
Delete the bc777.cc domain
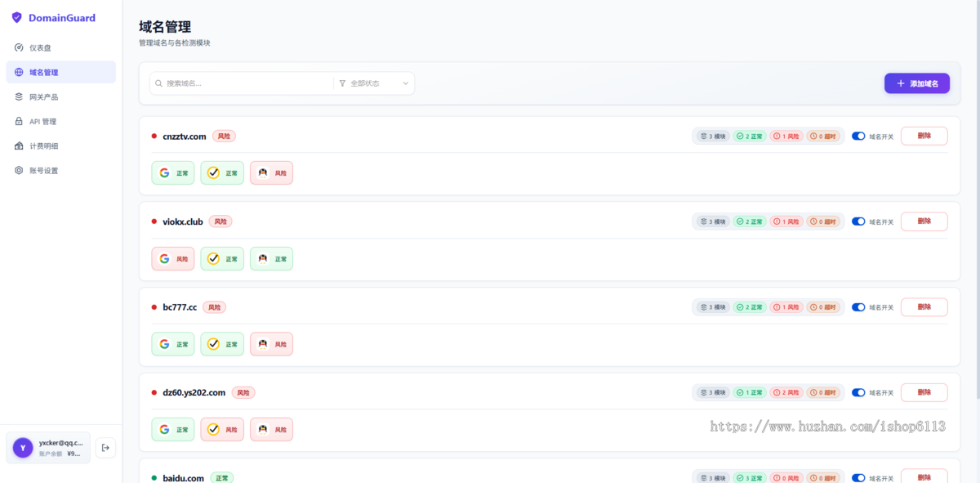coord(924,306)
